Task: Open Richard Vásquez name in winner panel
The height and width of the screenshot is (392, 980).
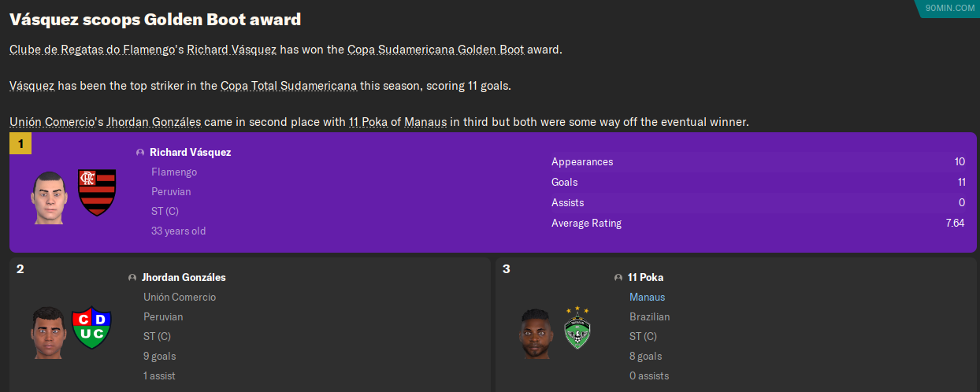Action: [190, 153]
